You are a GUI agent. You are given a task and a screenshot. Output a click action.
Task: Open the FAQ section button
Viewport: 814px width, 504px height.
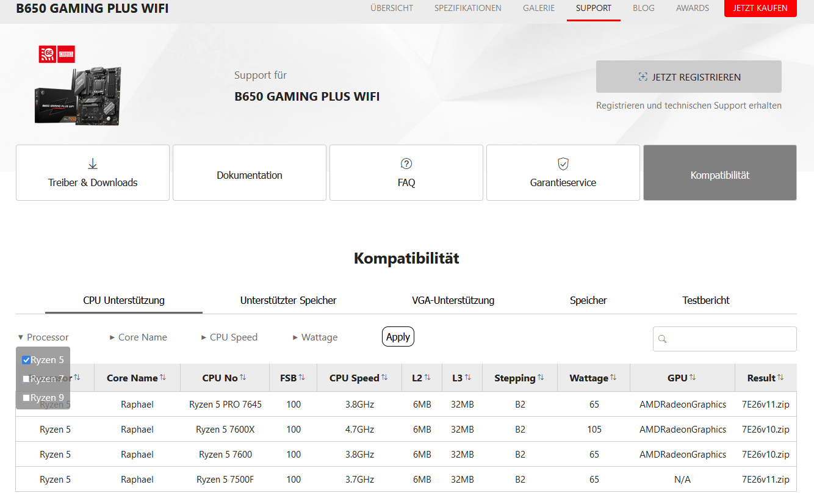[x=406, y=173]
